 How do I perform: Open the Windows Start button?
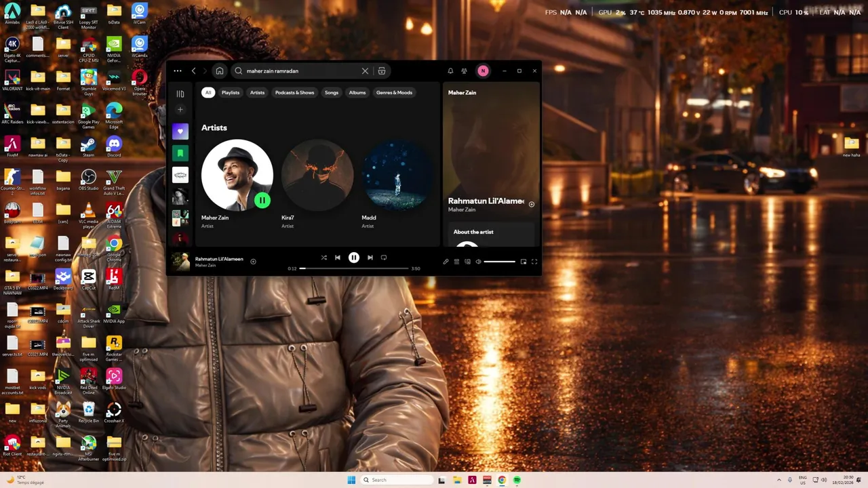(351, 480)
